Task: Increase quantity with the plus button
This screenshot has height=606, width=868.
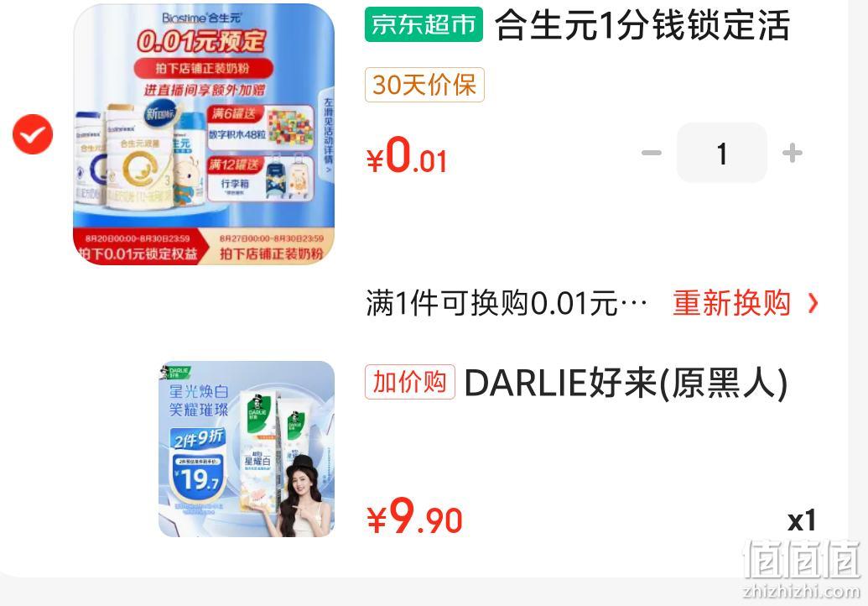Action: click(793, 153)
